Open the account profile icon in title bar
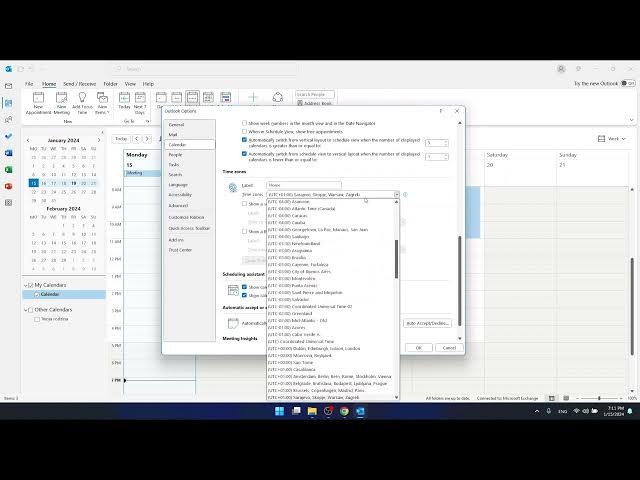The height and width of the screenshot is (480, 640). coord(561,69)
